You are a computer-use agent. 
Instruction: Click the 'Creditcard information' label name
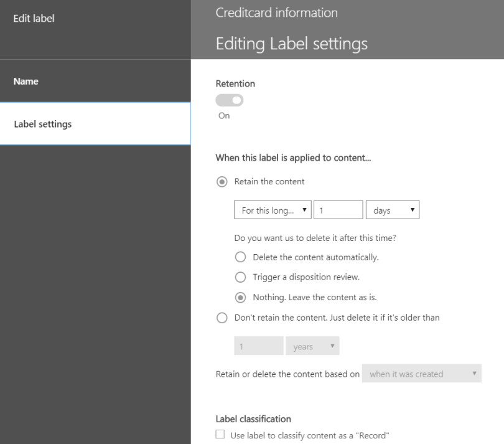click(276, 12)
